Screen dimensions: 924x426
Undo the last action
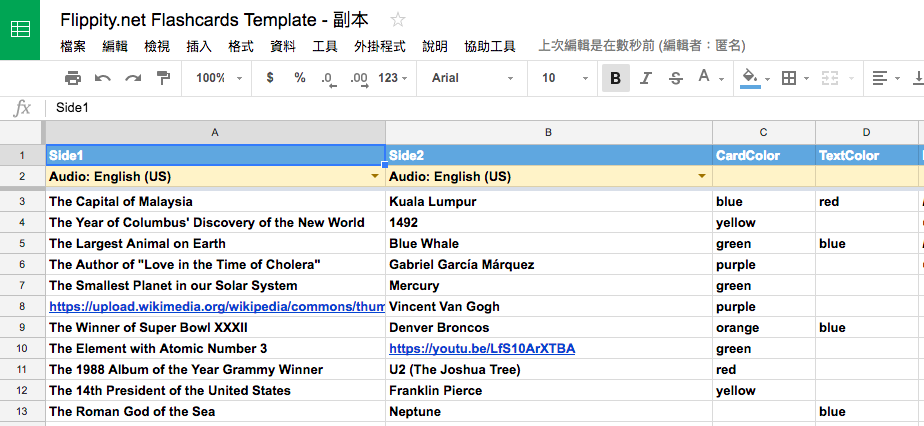103,78
